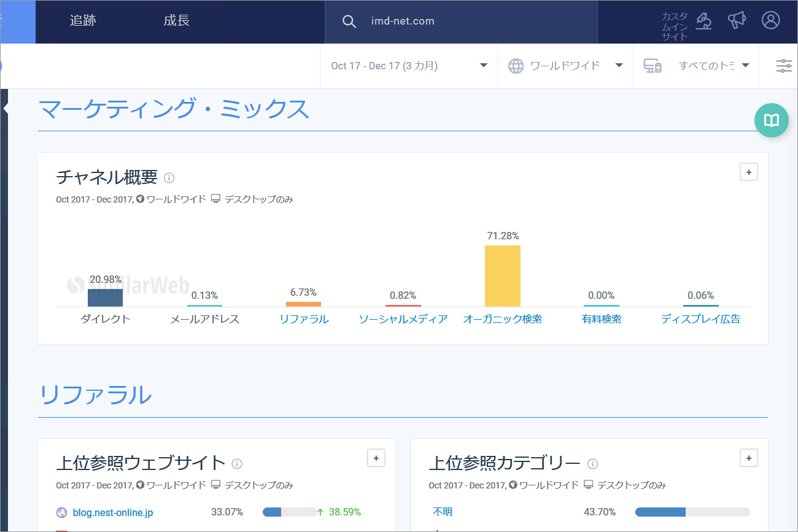Click the yellow organic search bar
The image size is (798, 532).
click(503, 276)
